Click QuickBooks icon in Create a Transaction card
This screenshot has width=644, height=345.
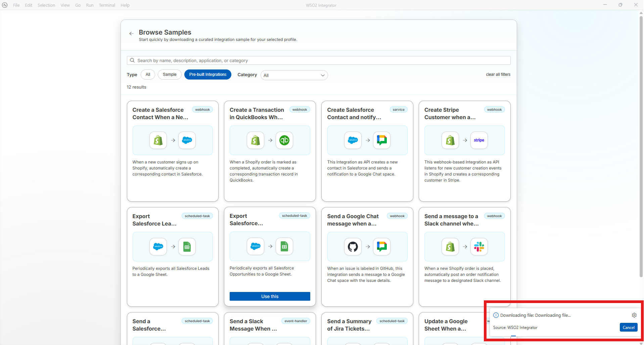tap(284, 140)
